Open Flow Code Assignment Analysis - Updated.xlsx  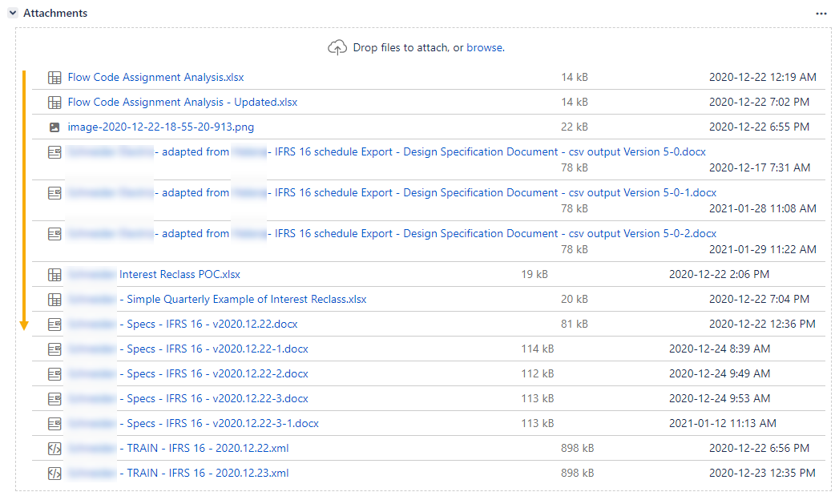tap(183, 103)
